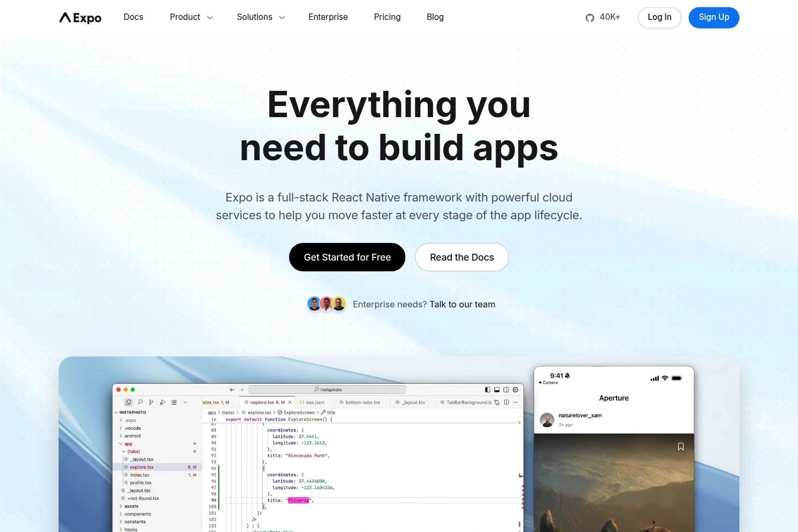Split the editor to the right

(x=506, y=402)
